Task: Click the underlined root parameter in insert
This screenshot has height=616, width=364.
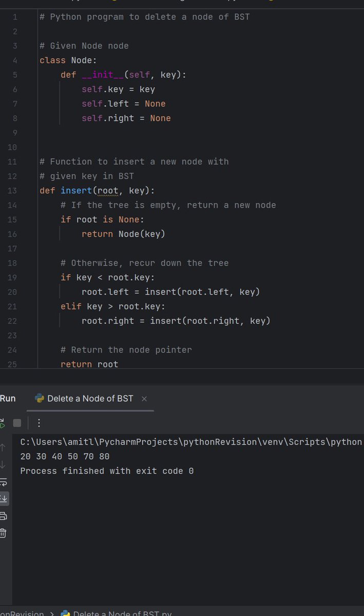Action: coord(107,190)
